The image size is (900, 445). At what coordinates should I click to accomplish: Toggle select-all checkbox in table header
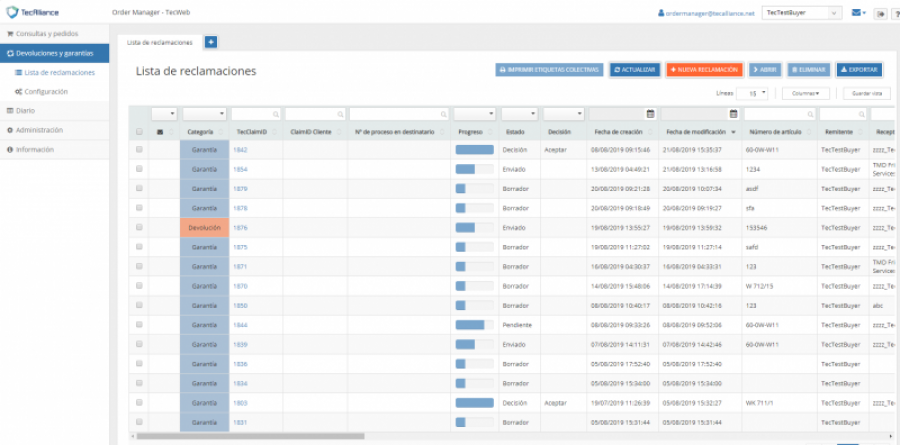click(139, 131)
